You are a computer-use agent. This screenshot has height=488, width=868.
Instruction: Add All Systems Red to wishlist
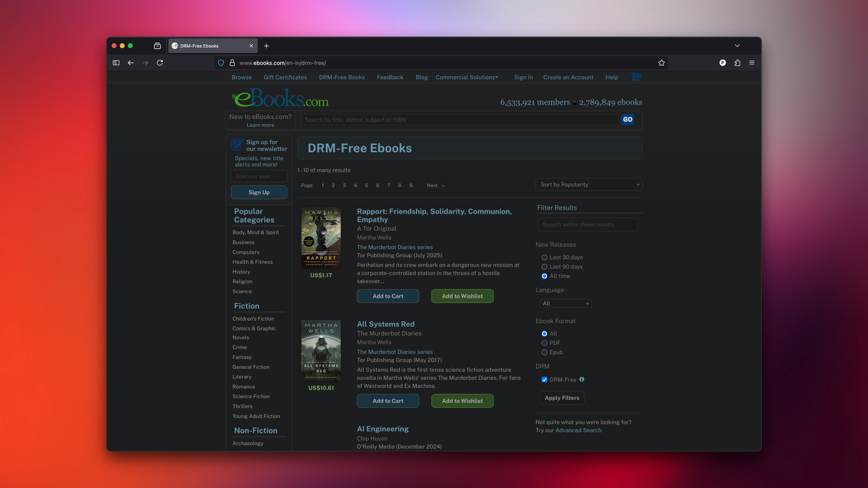point(462,401)
